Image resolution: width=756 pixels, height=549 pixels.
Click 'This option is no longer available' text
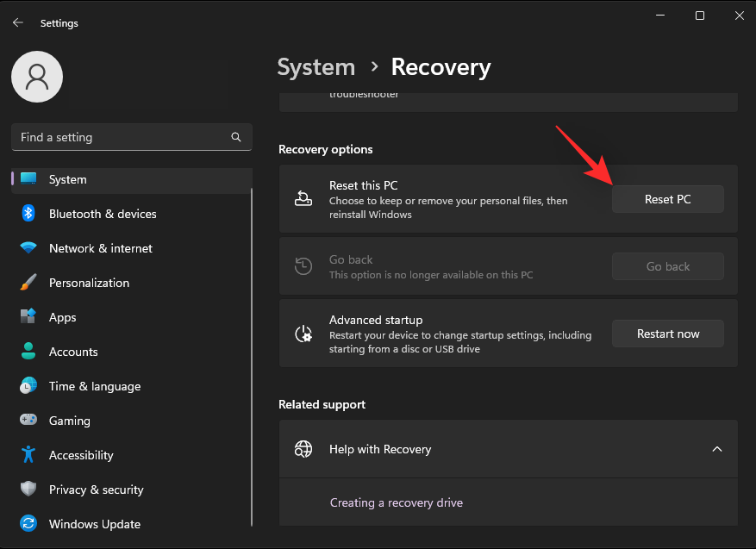[x=431, y=275]
